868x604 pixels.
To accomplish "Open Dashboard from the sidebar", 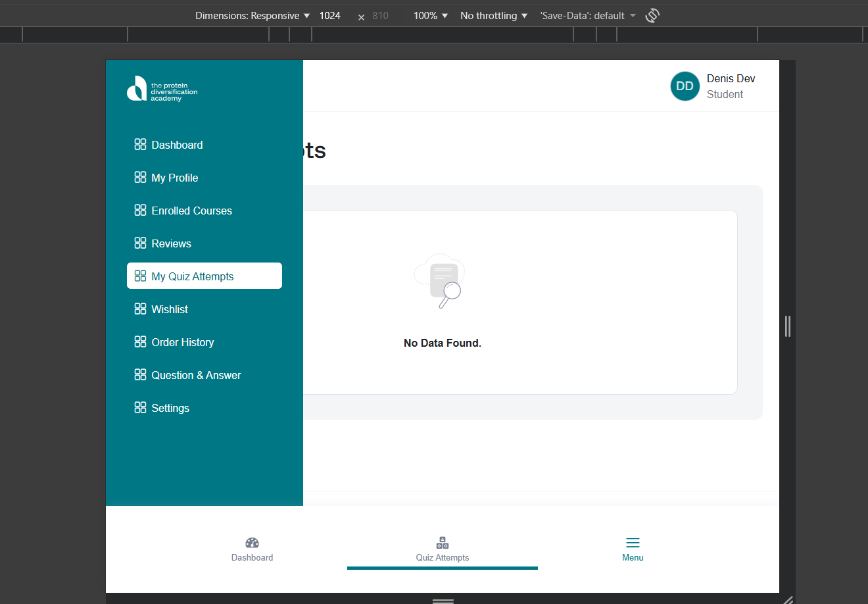I will 205,145.
